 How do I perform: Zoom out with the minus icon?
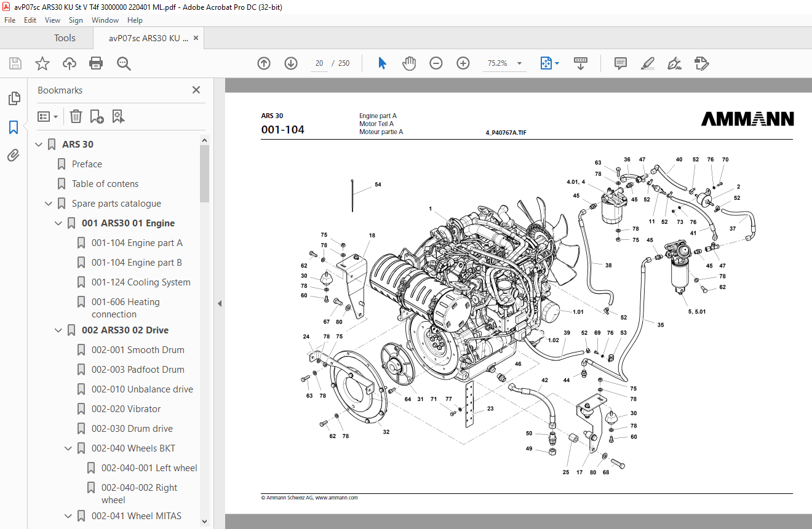(436, 63)
